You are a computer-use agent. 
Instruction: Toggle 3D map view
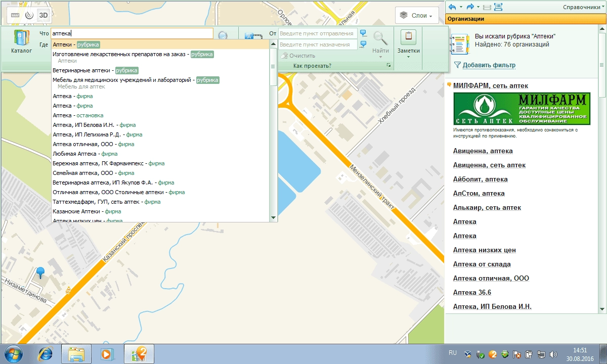tap(44, 15)
